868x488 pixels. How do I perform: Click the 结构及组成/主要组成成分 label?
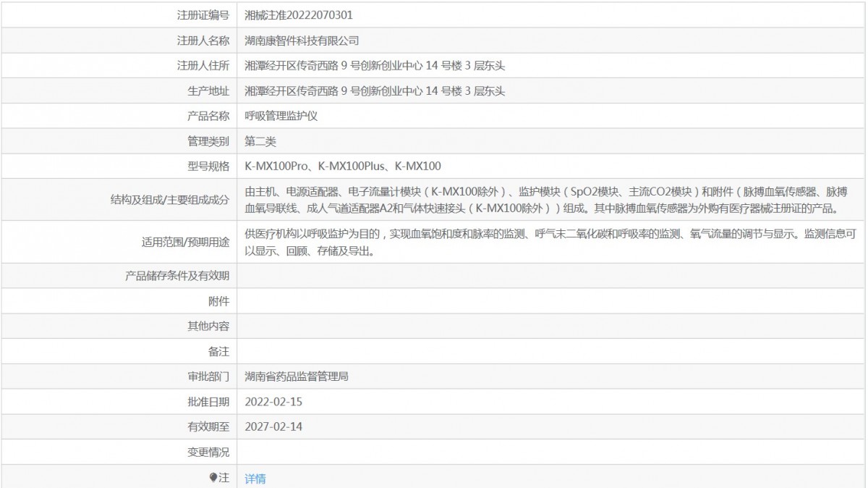(x=169, y=200)
